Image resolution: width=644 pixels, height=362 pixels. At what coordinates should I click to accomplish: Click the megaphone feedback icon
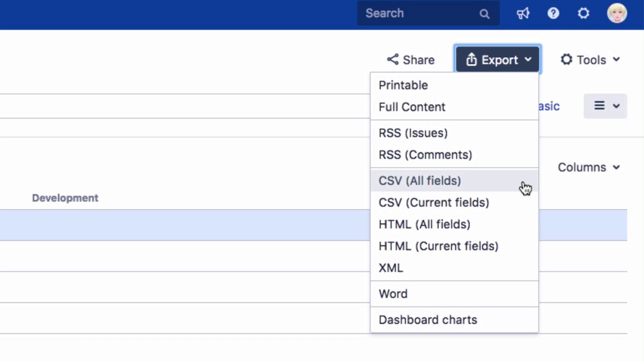(x=523, y=14)
